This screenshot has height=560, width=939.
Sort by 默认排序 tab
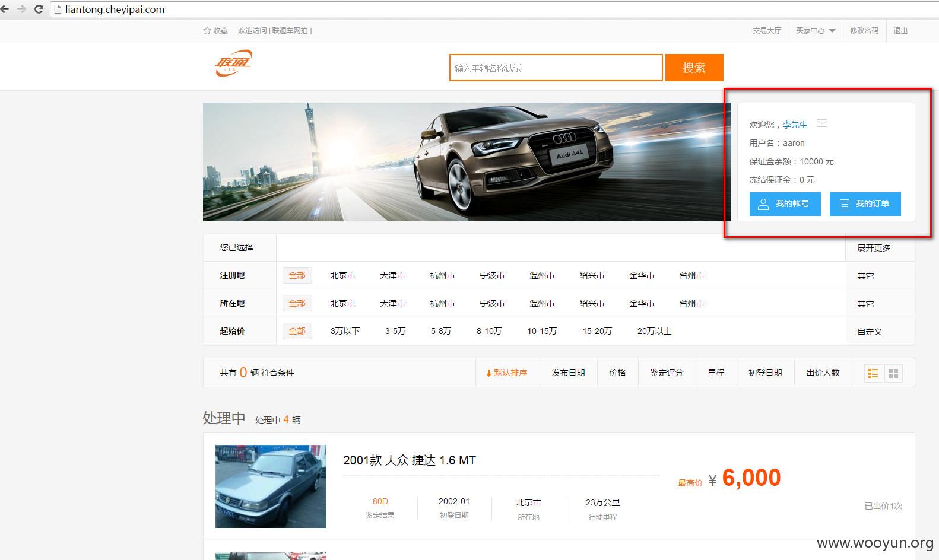pos(507,373)
